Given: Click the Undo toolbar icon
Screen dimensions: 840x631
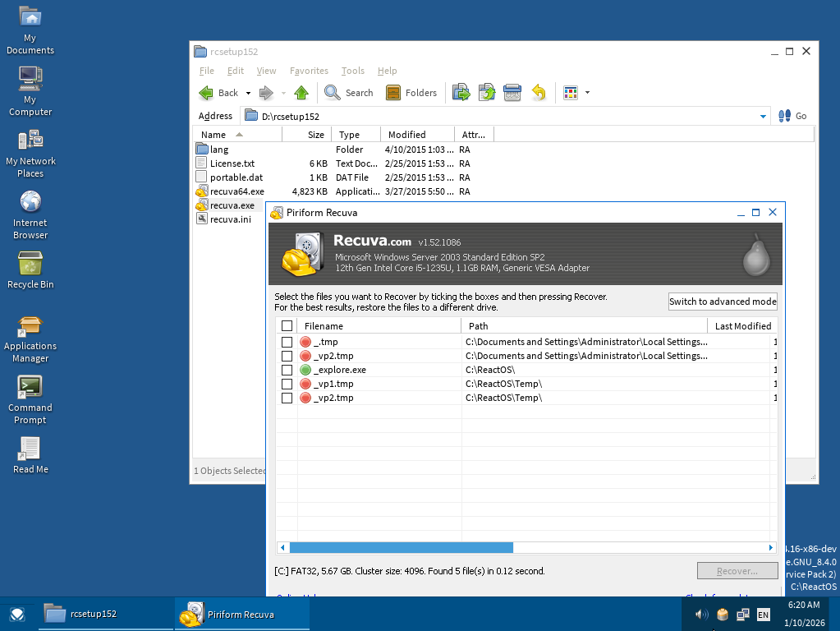Looking at the screenshot, I should (x=539, y=93).
